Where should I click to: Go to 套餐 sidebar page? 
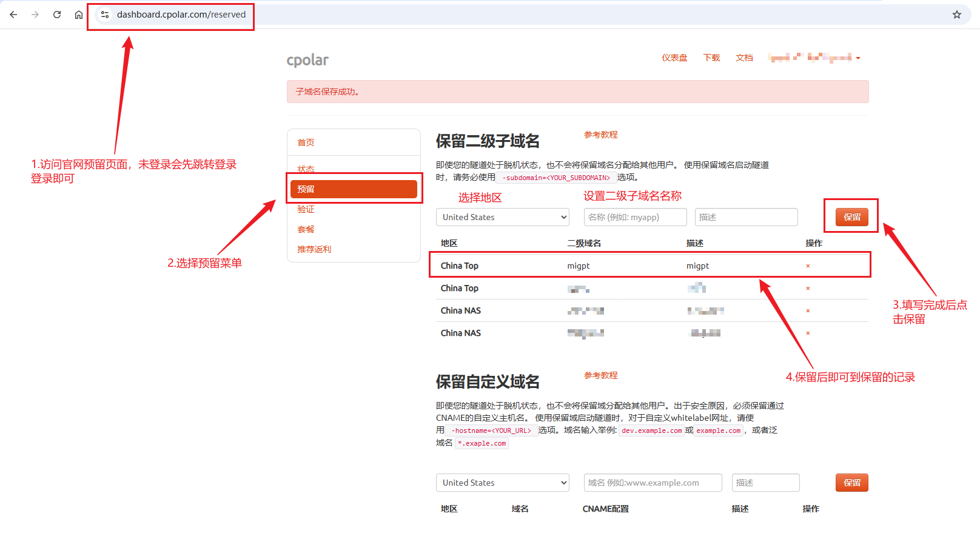coord(306,229)
